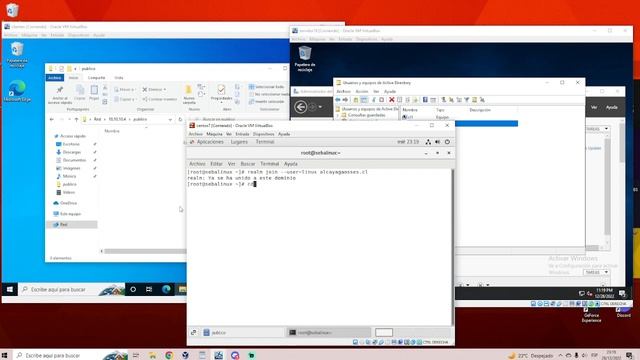This screenshot has height=360, width=640.
Task: Select Escritorio in the navigation pane
Action: (x=68, y=144)
